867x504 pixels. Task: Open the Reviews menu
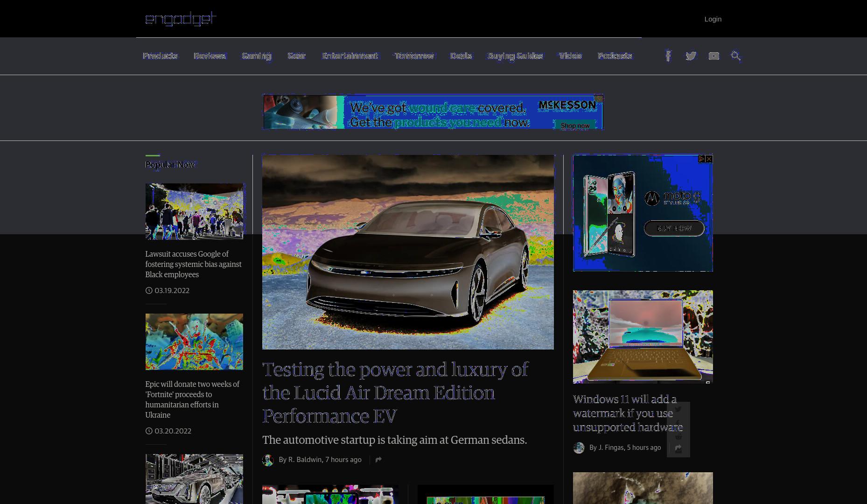(210, 56)
